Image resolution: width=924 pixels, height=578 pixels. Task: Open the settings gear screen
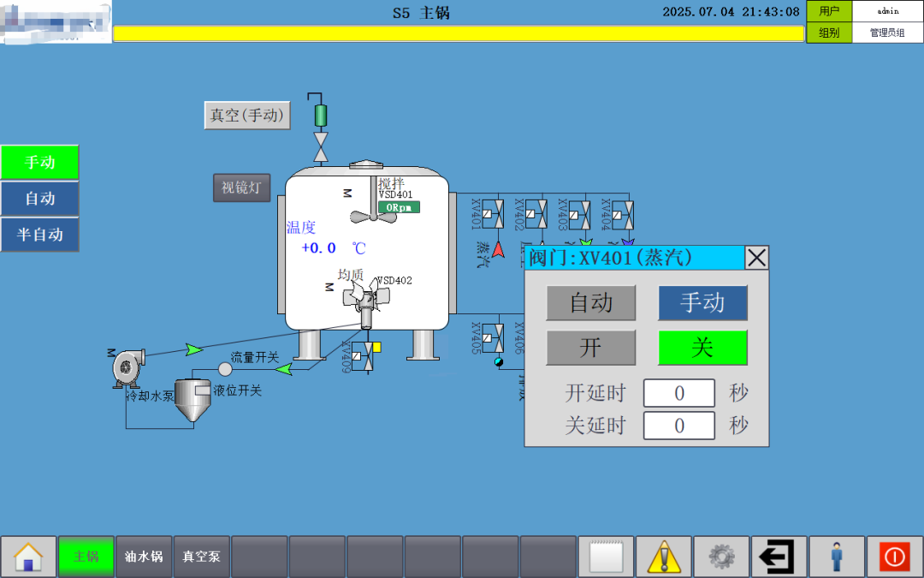point(722,556)
